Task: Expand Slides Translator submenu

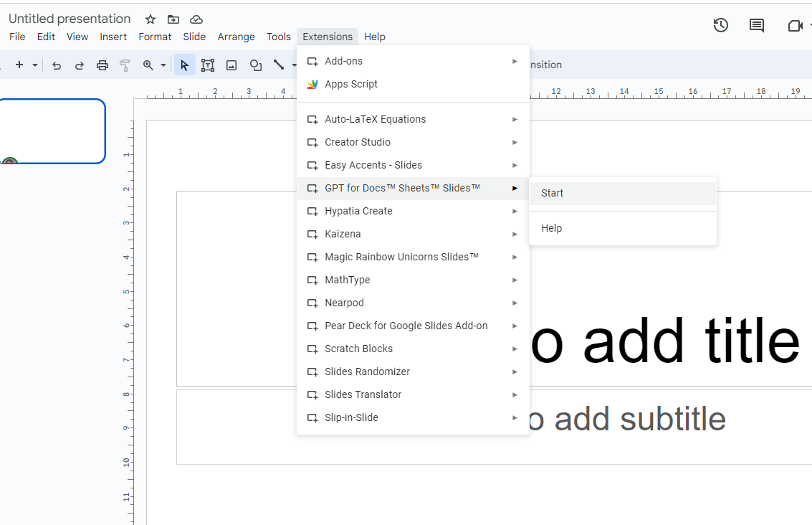Action: tap(413, 395)
